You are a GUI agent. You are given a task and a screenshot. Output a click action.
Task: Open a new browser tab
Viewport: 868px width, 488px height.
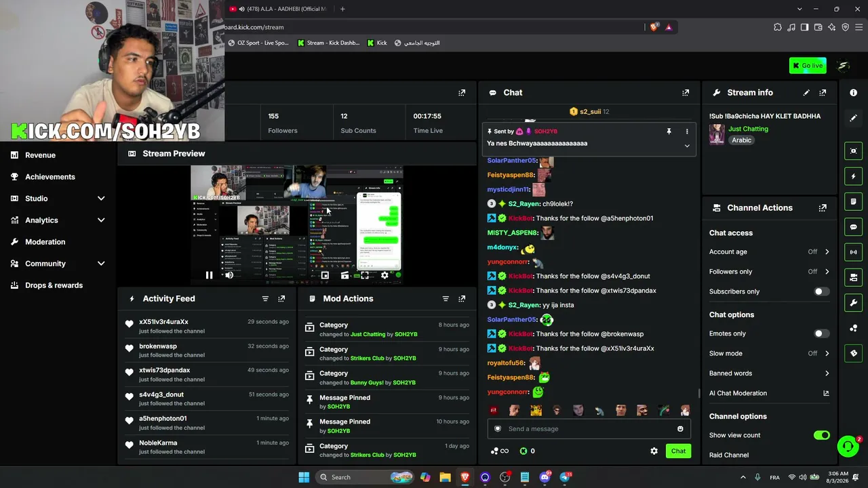342,9
